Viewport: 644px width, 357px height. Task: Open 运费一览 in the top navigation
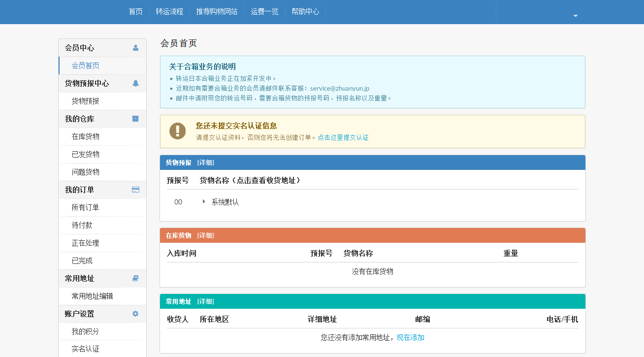(264, 11)
